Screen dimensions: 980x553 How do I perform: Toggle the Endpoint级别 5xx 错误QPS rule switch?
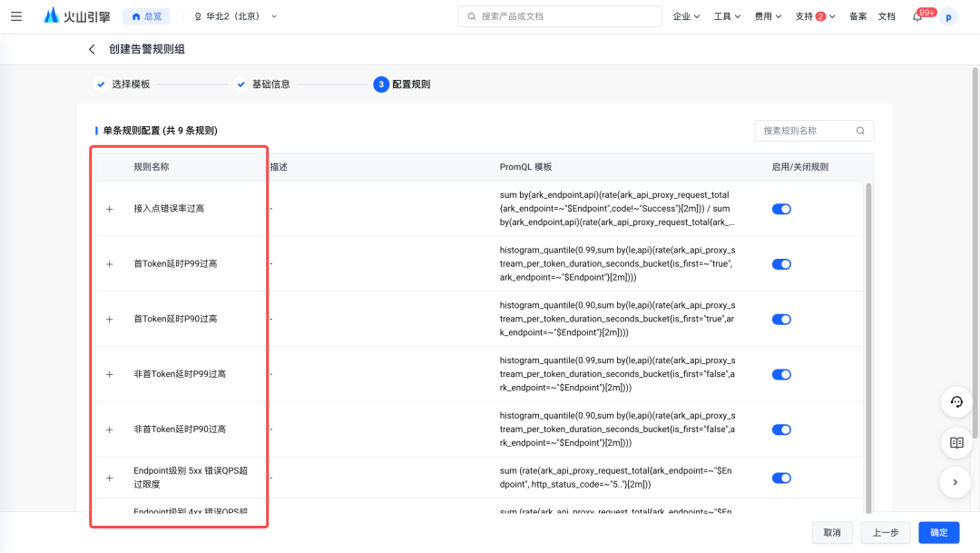click(781, 478)
